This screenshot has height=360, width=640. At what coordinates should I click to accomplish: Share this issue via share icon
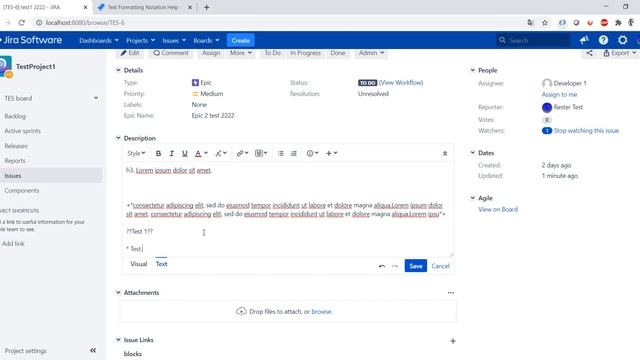pyautogui.click(x=589, y=53)
